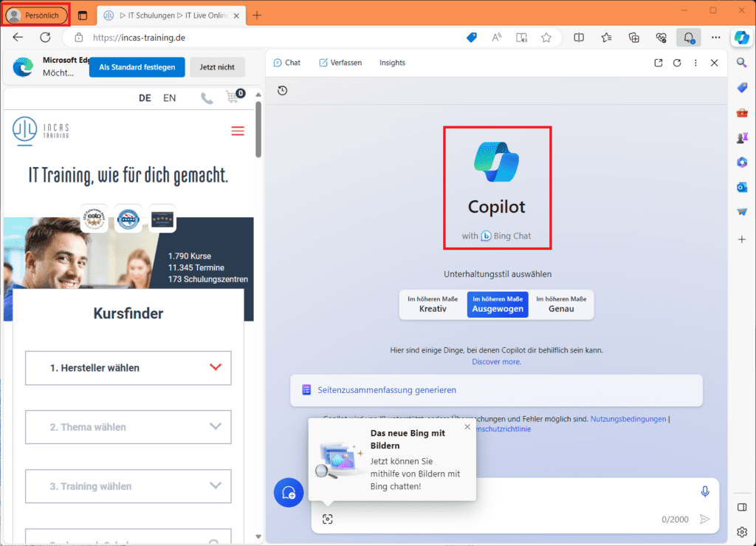Open the Nutzungsbedingungen link
This screenshot has height=546, width=756.
(x=628, y=419)
